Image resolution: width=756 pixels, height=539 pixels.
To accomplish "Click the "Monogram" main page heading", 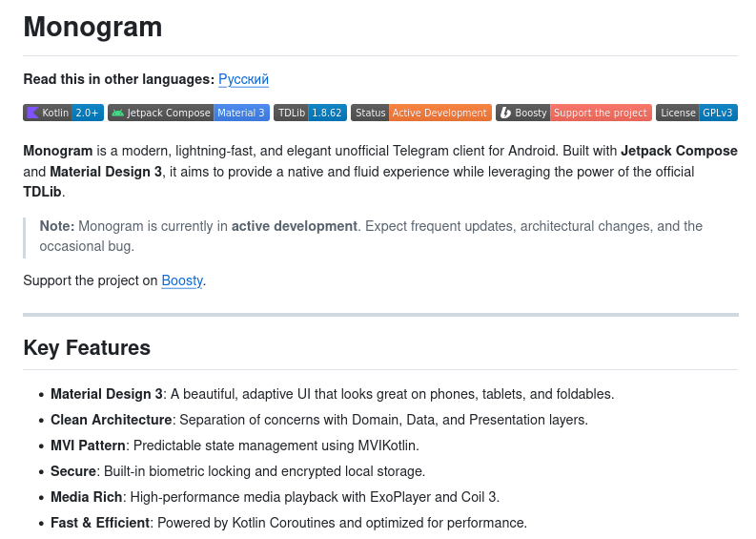I will pyautogui.click(x=92, y=27).
